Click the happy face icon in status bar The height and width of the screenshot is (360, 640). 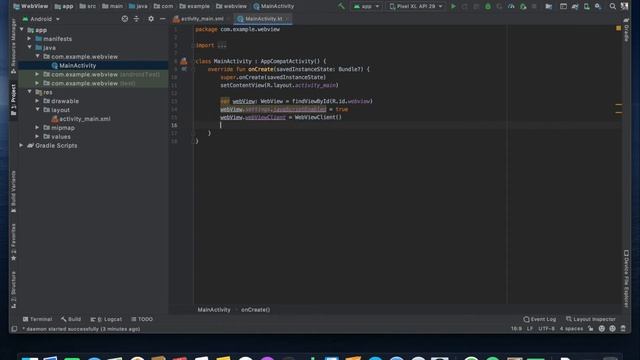[x=602, y=329]
